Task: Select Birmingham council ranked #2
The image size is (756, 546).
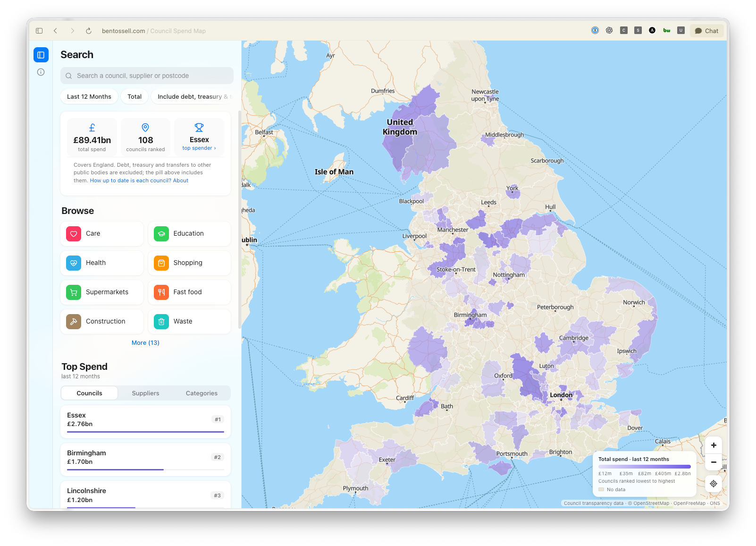Action: [x=145, y=459]
